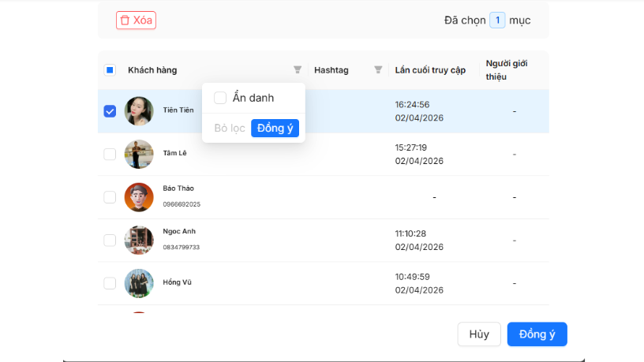This screenshot has width=644, height=362.
Task: Click the bottom Đồng ý confirm button
Action: point(537,334)
